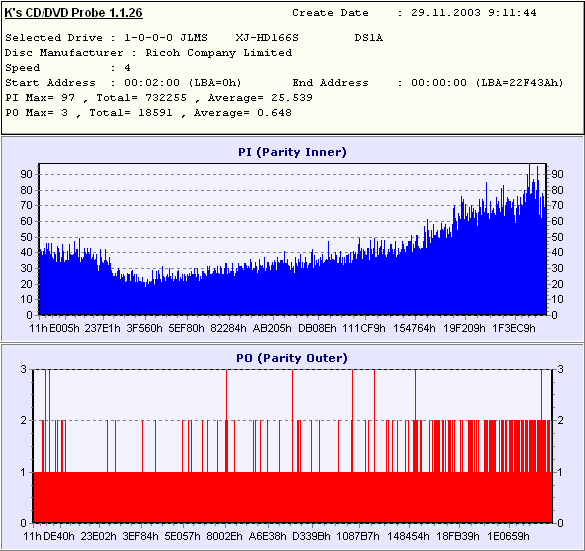585x551 pixels.
Task: Click the PO Max= 3 statistics line
Action: pyautogui.click(x=148, y=113)
